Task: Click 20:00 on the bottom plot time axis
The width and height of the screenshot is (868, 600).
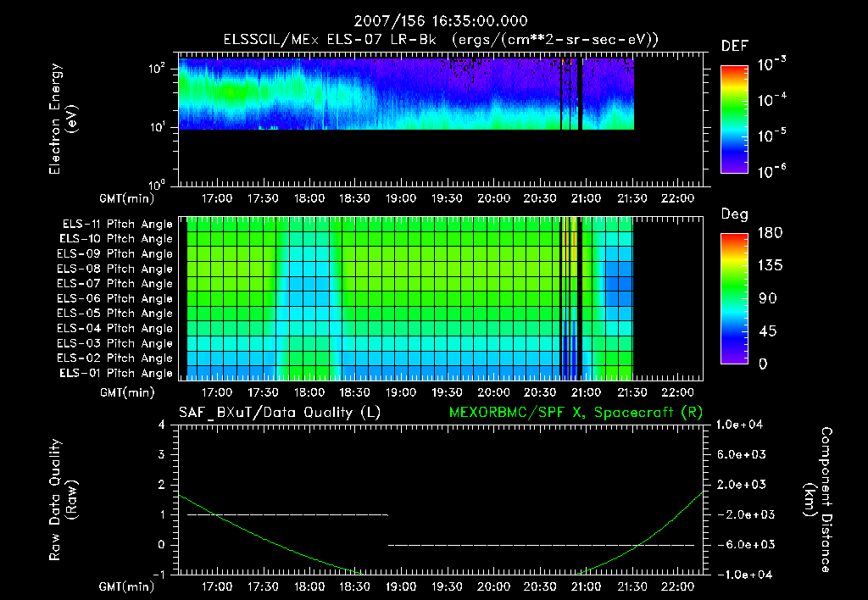Action: [x=494, y=586]
